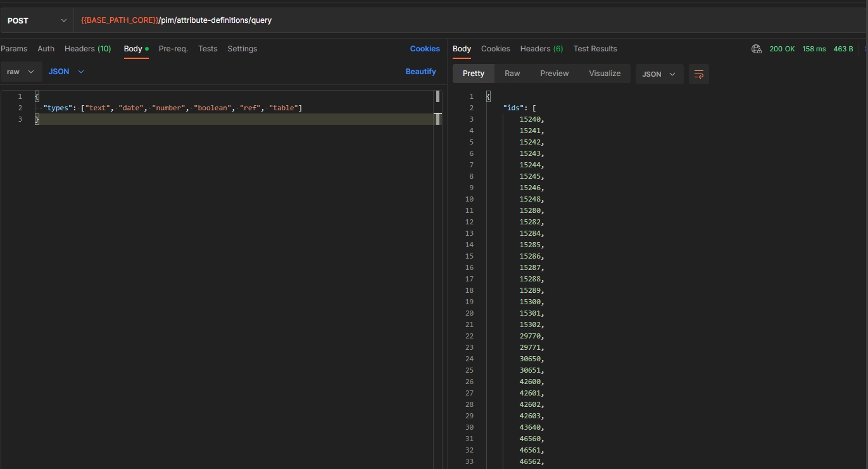Expand the raw body type dropdown
The width and height of the screenshot is (868, 469).
click(21, 72)
